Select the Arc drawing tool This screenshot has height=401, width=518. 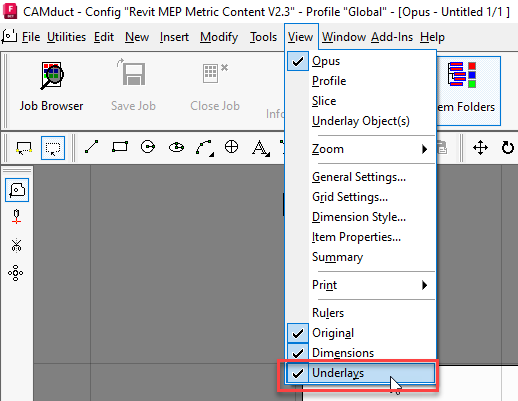[204, 148]
